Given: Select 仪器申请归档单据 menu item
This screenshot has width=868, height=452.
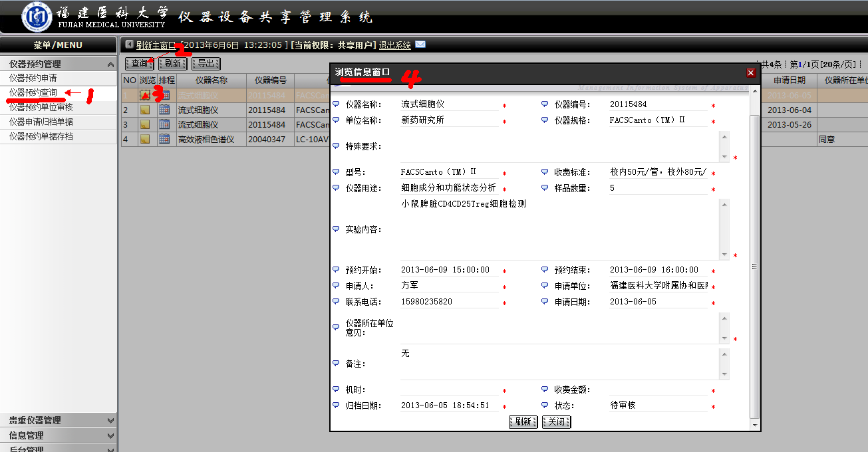Looking at the screenshot, I should pyautogui.click(x=41, y=122).
